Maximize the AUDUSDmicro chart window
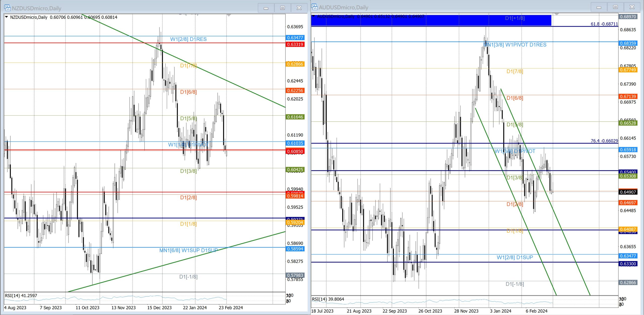Image resolution: width=644 pixels, height=315 pixels. (615, 7)
